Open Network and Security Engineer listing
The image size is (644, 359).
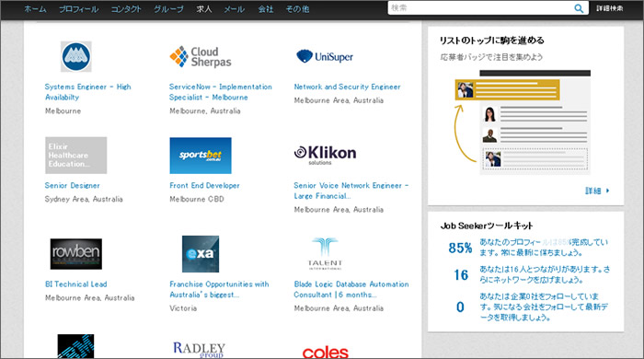coord(347,87)
